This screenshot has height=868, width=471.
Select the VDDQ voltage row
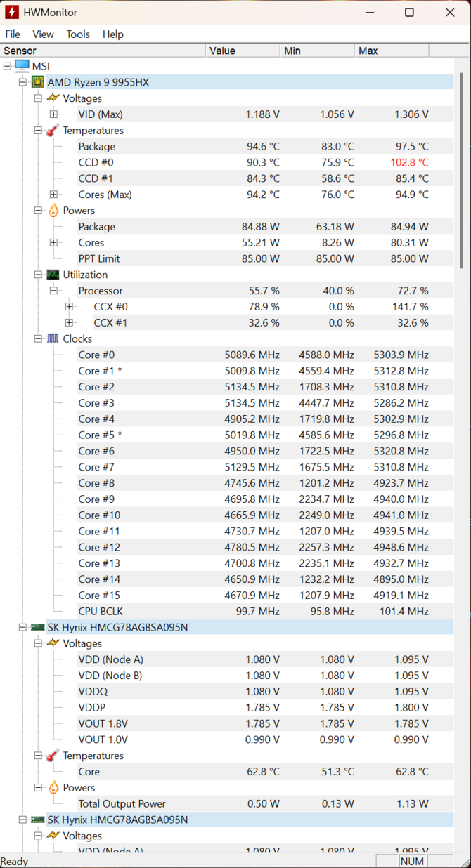pos(266,692)
